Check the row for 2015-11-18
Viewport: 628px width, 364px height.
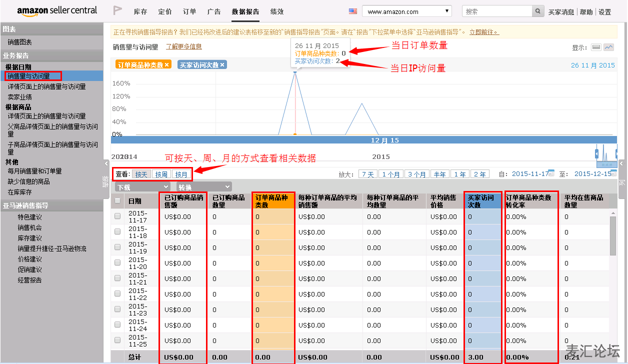pos(117,231)
